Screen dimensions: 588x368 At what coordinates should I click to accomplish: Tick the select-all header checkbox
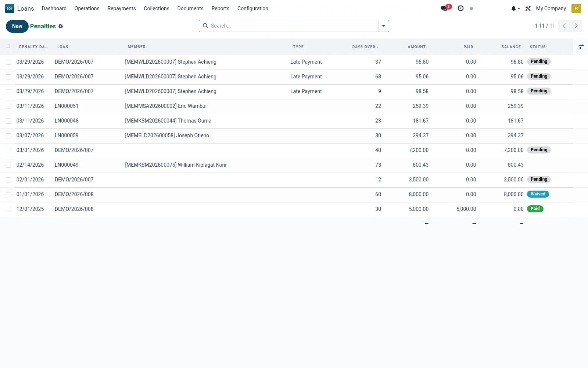tap(8, 46)
